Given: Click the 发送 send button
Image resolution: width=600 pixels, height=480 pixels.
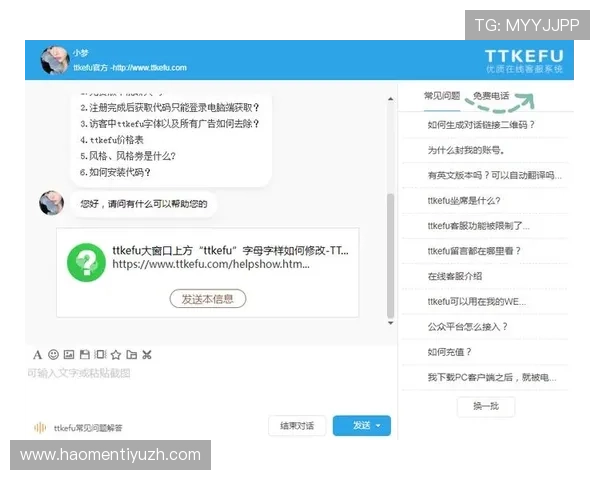Looking at the screenshot, I should (362, 426).
